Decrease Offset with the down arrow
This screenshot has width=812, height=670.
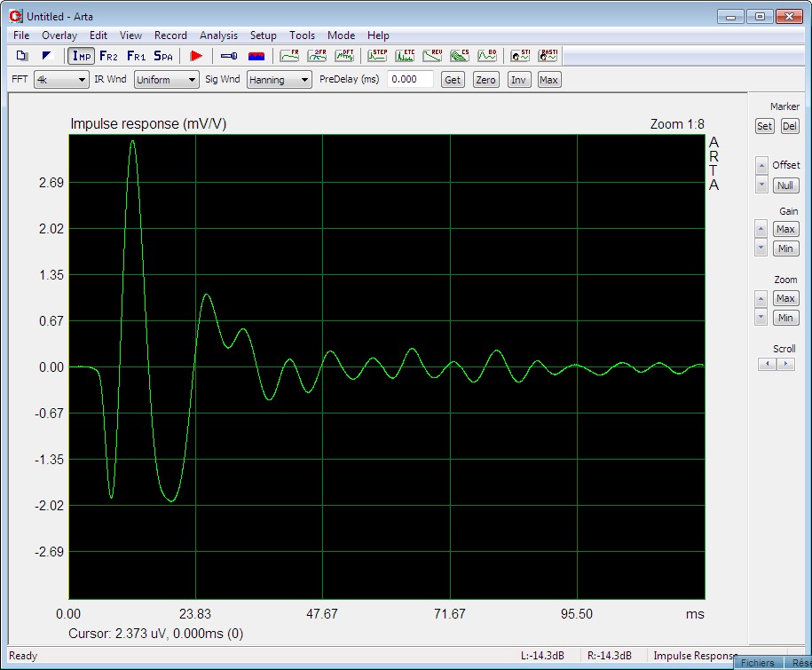(761, 185)
